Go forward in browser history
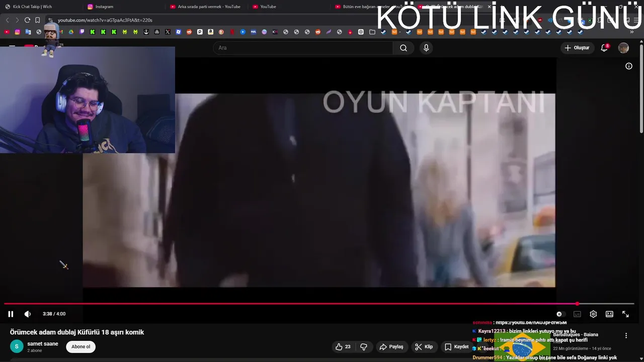This screenshot has width=644, height=362. (x=17, y=20)
